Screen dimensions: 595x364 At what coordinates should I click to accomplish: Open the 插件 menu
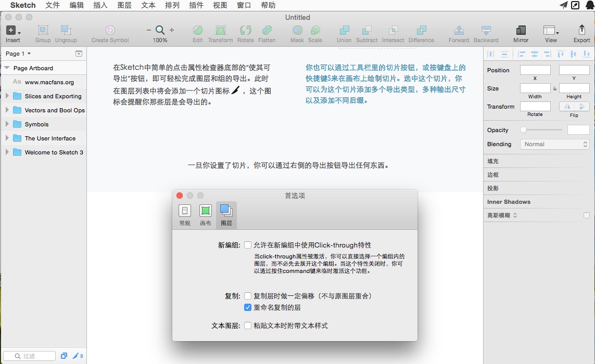click(x=196, y=5)
